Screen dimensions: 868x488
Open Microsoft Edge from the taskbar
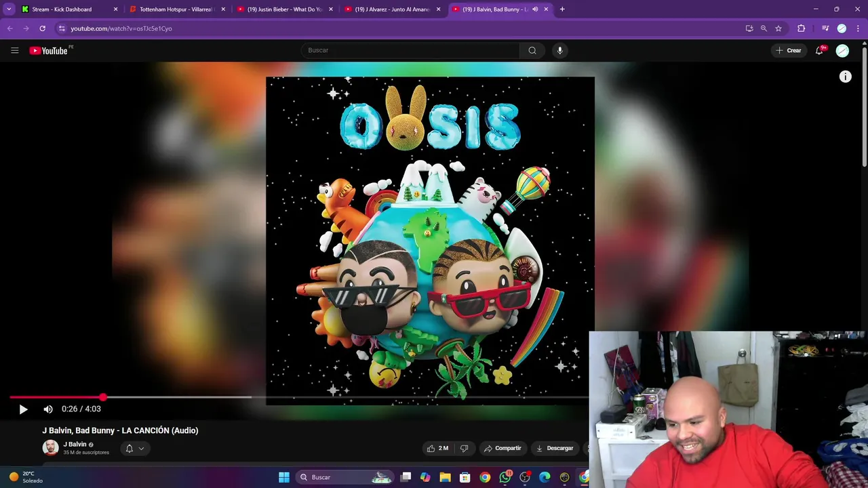(545, 477)
